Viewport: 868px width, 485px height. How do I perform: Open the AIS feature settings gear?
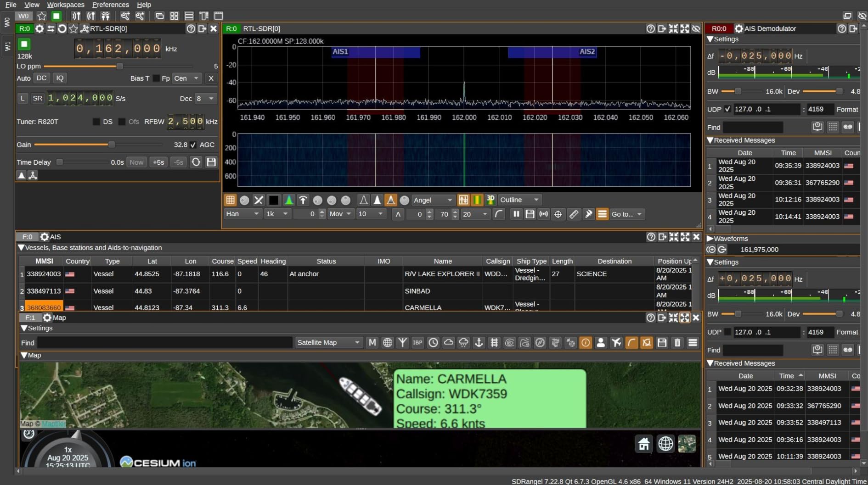click(45, 237)
